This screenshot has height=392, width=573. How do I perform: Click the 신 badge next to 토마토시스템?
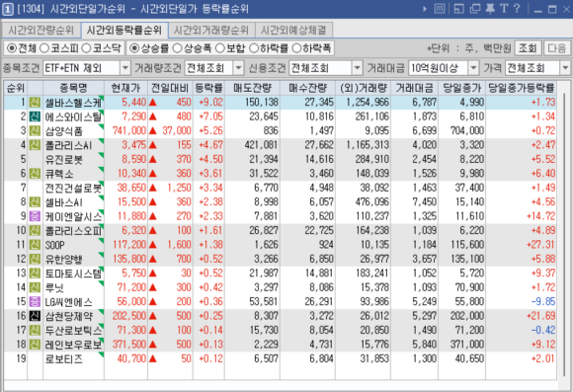point(35,274)
